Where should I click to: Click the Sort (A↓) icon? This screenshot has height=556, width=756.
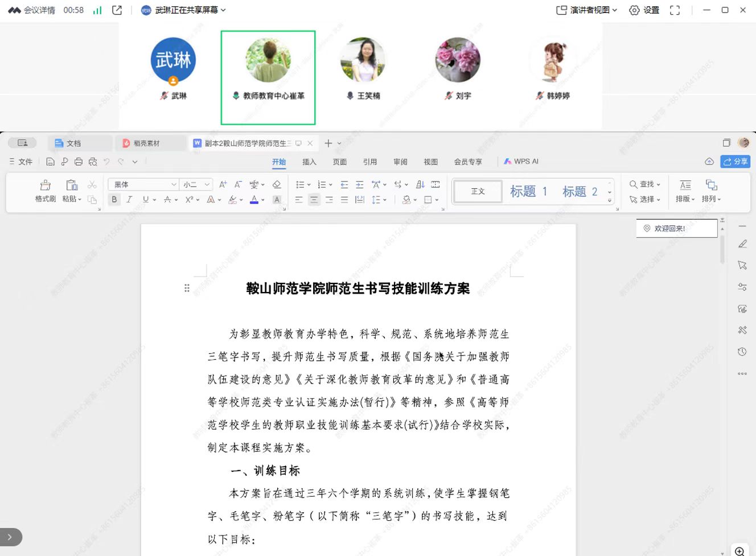click(420, 184)
